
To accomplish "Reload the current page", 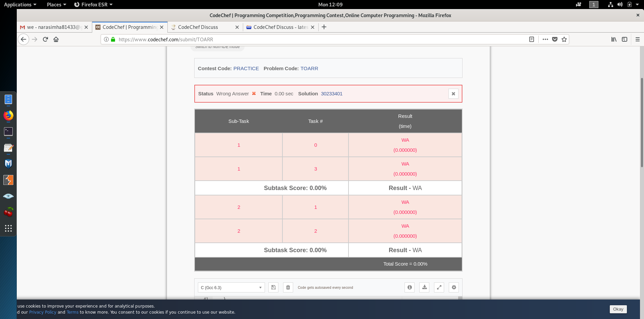I will click(45, 39).
